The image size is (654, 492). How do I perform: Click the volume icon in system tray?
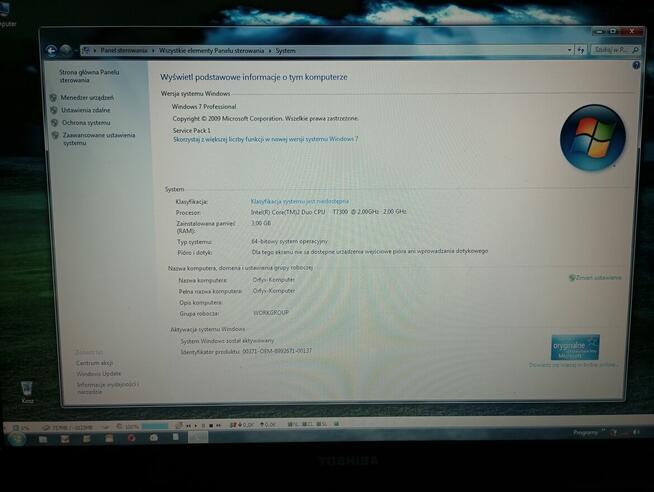636,433
